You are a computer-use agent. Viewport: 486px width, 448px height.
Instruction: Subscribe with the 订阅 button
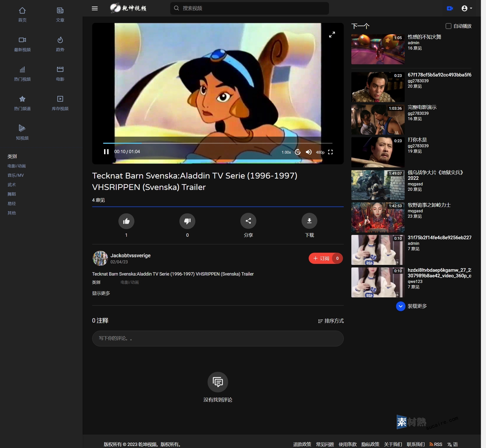click(x=326, y=258)
